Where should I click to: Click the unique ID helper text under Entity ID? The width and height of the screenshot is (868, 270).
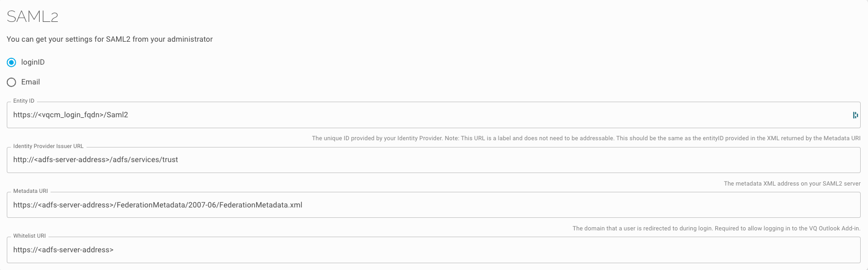pyautogui.click(x=586, y=138)
